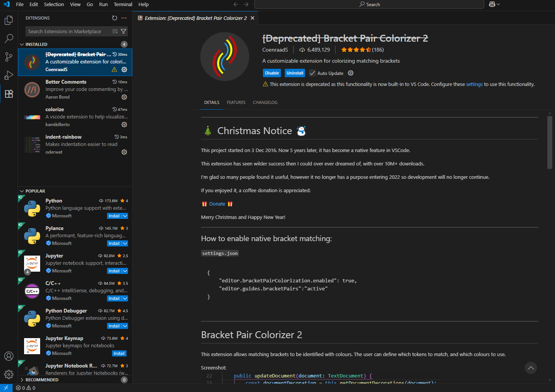Collapse the Popular section

tap(22, 191)
